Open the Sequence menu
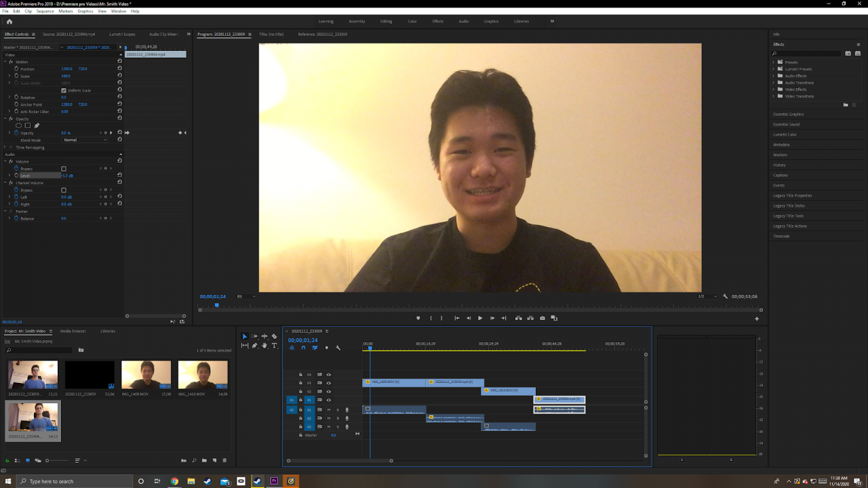Image resolution: width=868 pixels, height=488 pixels. click(45, 12)
